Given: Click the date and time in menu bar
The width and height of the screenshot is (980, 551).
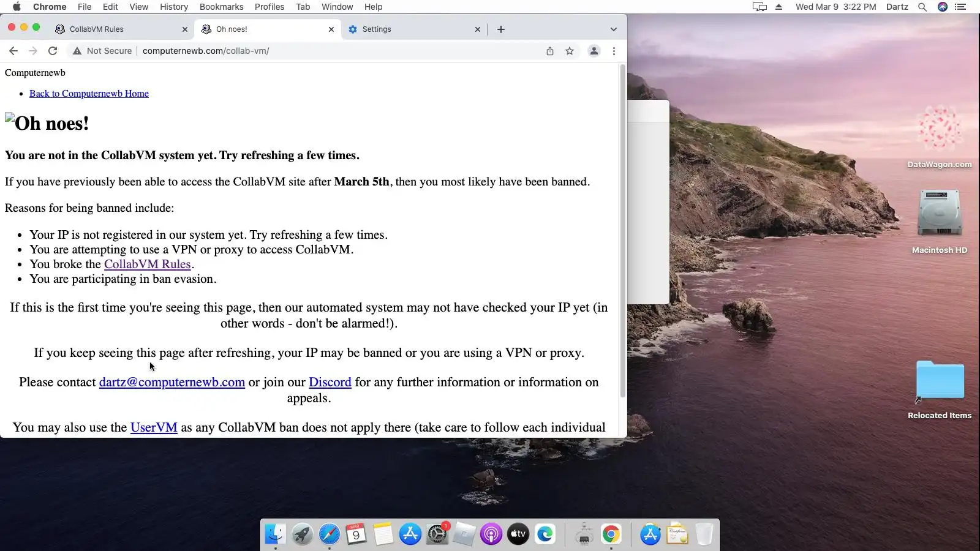Looking at the screenshot, I should 836,7.
